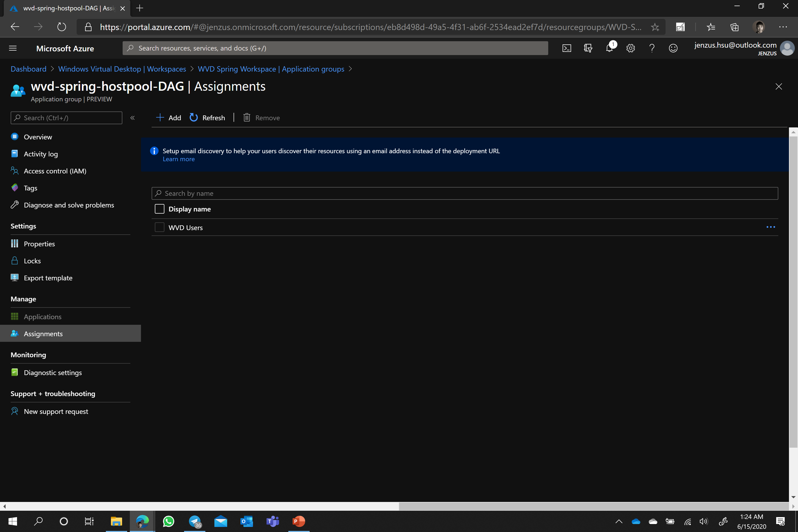This screenshot has height=532, width=798.
Task: Open the Help question mark
Action: coord(652,48)
